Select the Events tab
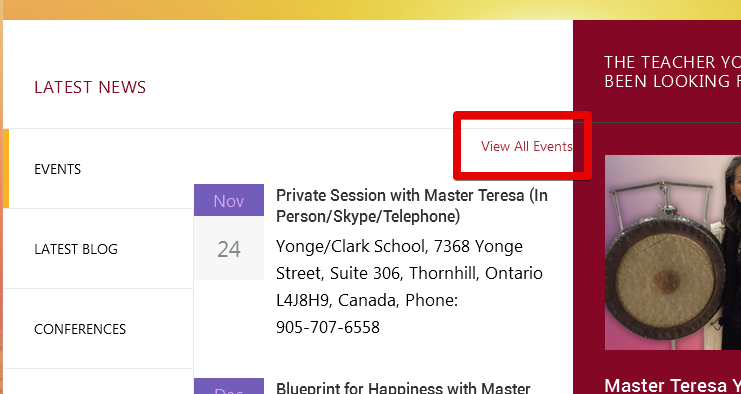The image size is (741, 394). (98, 169)
